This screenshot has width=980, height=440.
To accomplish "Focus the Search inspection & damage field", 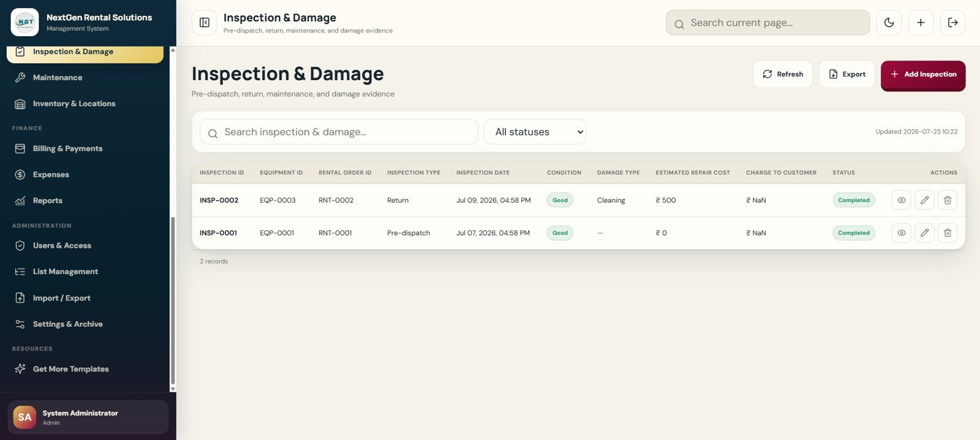I will pos(339,132).
